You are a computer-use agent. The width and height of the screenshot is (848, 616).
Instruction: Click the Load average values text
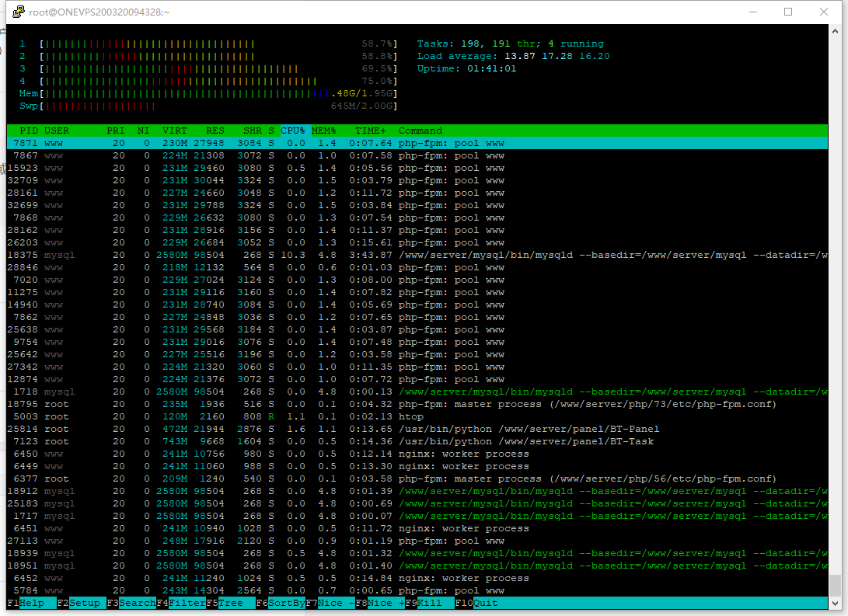(x=557, y=56)
